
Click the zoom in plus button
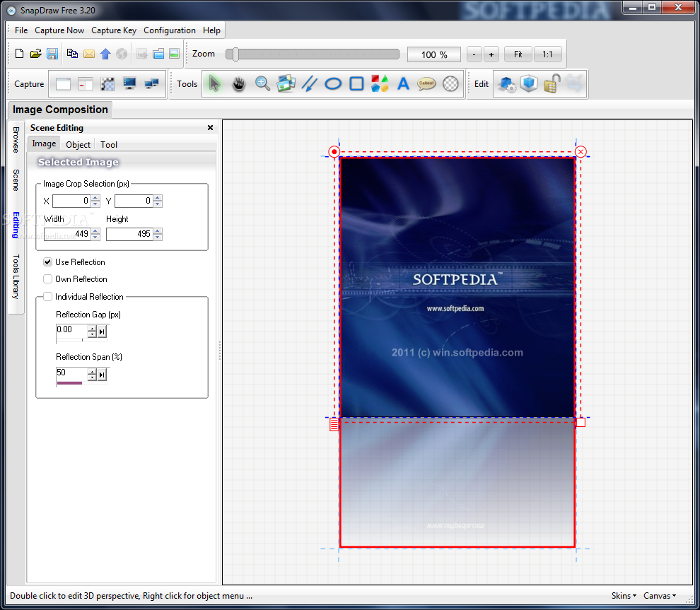pos(491,54)
